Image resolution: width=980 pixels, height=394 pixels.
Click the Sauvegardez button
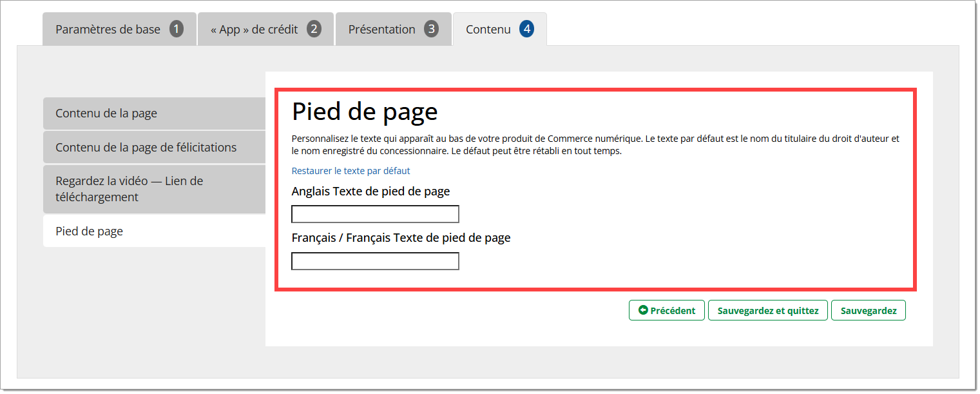point(868,310)
